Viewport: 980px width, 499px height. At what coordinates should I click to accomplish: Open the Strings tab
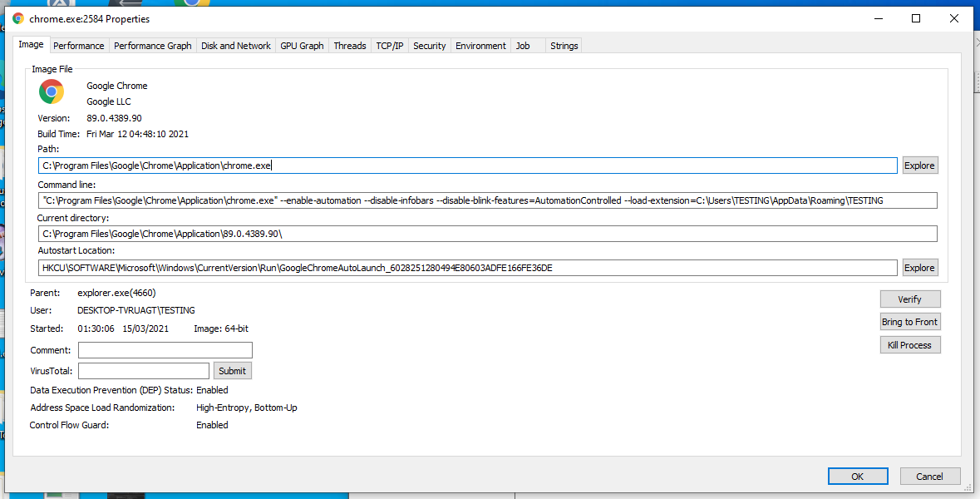pyautogui.click(x=564, y=46)
